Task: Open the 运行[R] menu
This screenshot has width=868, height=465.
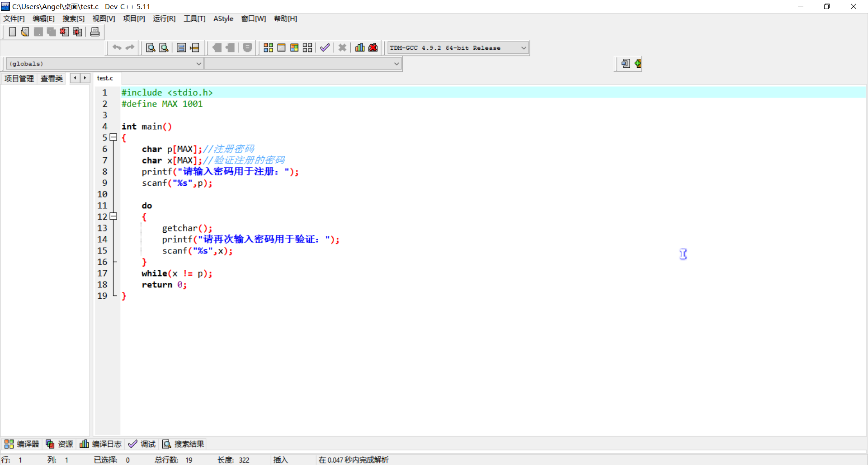Action: click(164, 19)
